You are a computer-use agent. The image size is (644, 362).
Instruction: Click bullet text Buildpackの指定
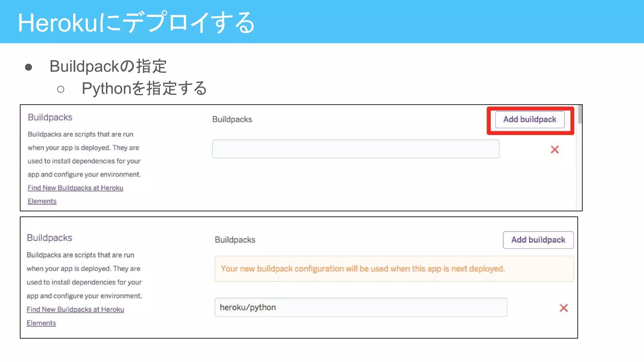click(108, 66)
